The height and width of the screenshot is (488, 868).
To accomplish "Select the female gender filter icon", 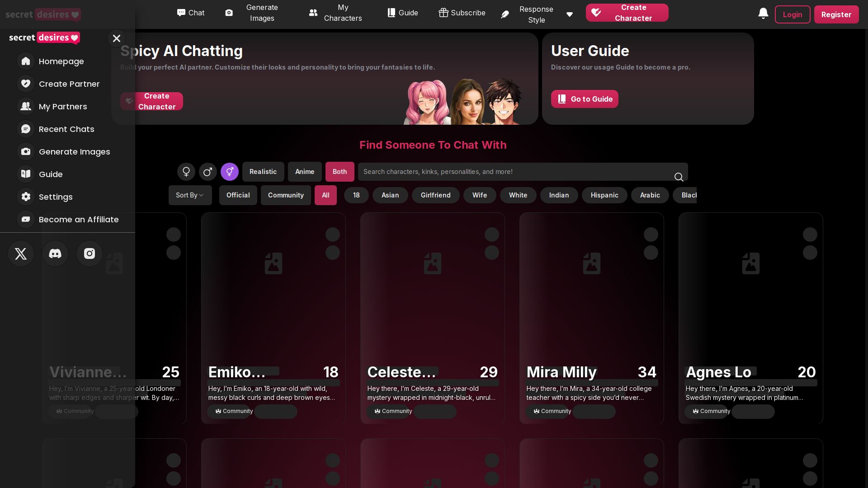I will (x=186, y=172).
